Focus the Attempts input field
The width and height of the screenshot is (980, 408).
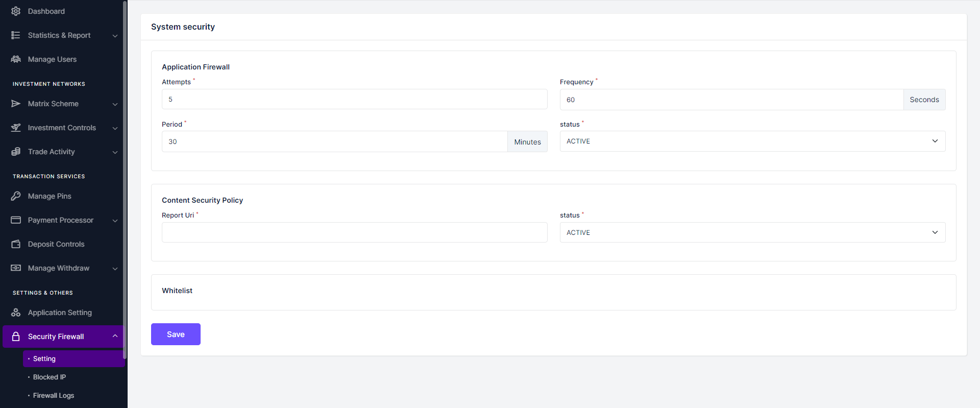tap(355, 99)
